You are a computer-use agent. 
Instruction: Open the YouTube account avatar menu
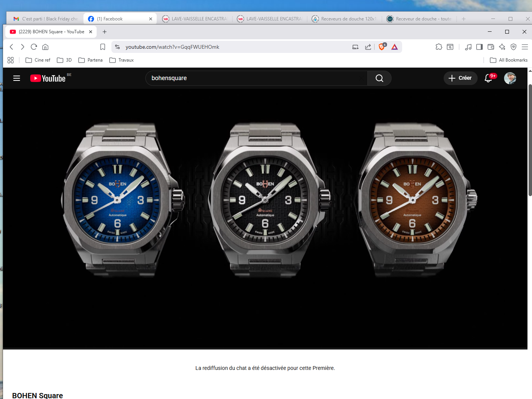pos(510,78)
